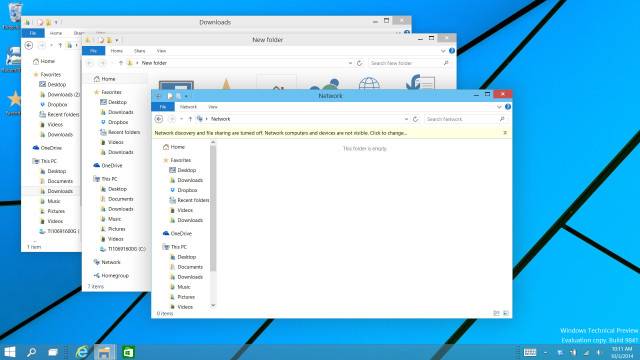Select Recent folders in Network window sidebar
The image size is (640, 360).
click(189, 200)
